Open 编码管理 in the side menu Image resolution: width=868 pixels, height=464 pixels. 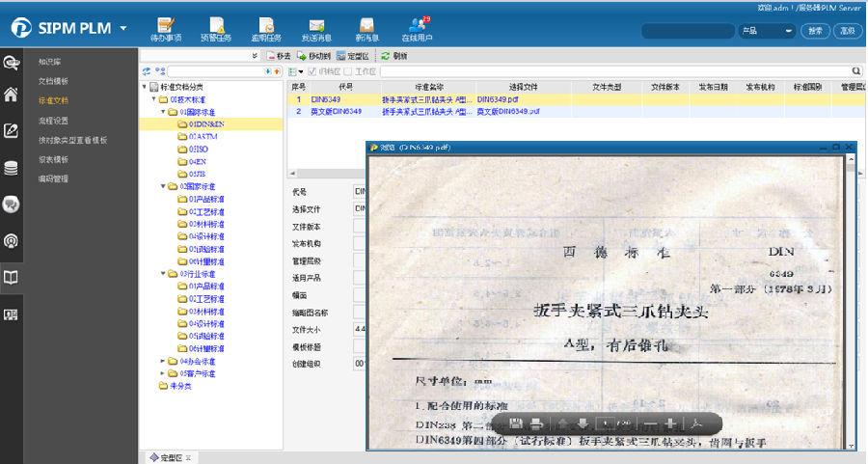tap(53, 178)
